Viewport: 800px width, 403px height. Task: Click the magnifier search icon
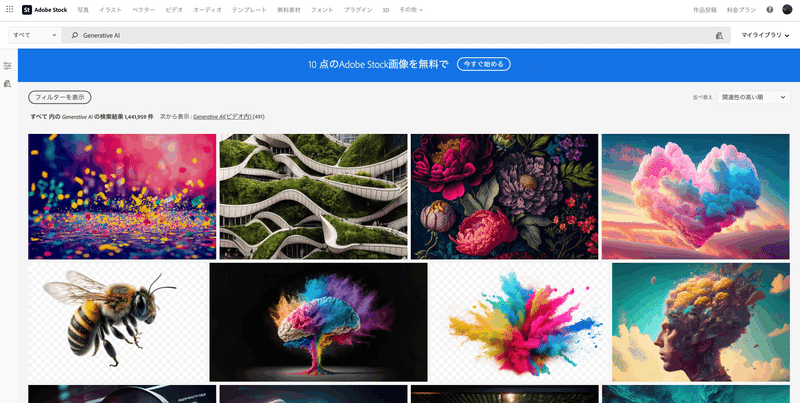point(74,35)
